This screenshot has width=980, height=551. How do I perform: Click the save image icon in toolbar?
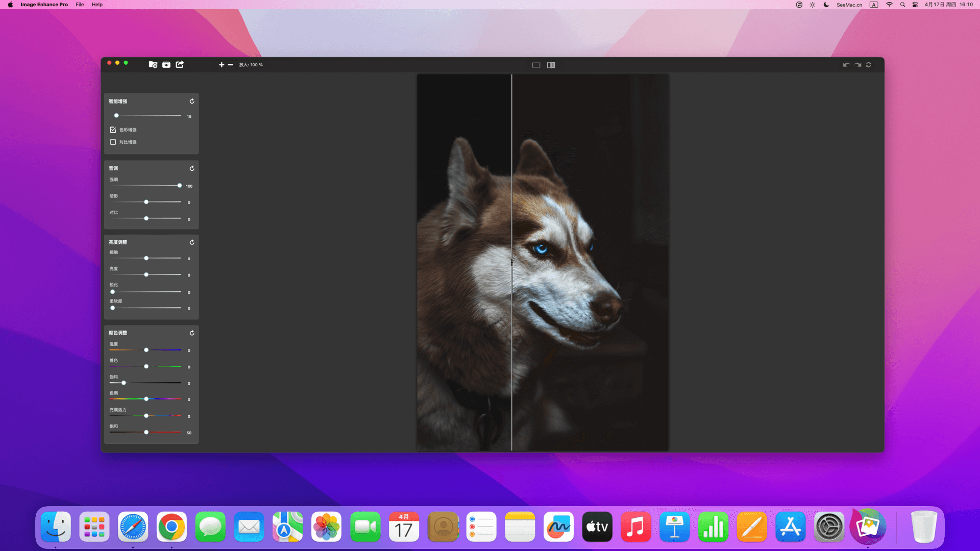coord(166,65)
